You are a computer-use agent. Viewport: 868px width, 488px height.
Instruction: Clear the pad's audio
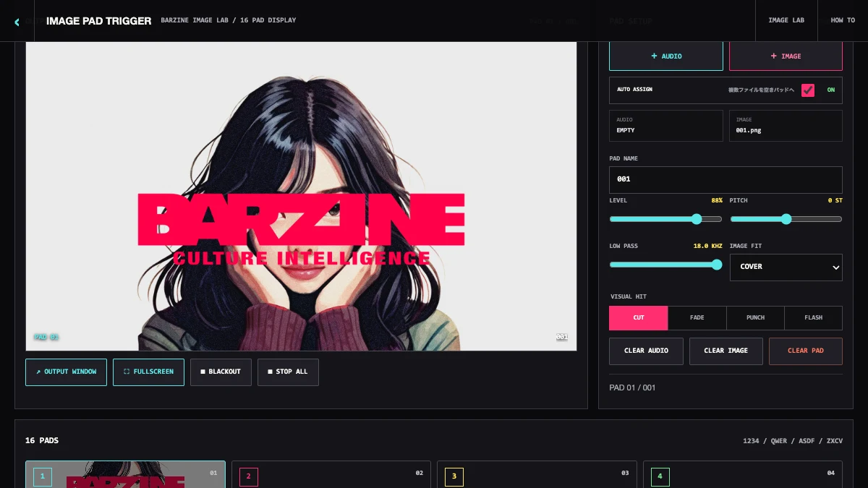coord(646,351)
